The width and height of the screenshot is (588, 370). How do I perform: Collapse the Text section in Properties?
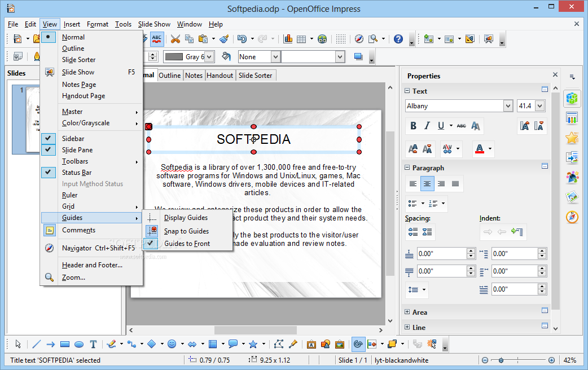[407, 91]
